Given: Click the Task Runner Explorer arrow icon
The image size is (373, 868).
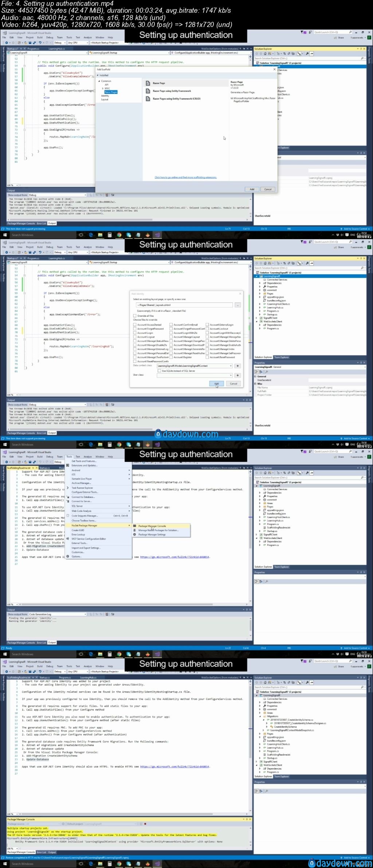Looking at the screenshot, I should tap(68, 488).
